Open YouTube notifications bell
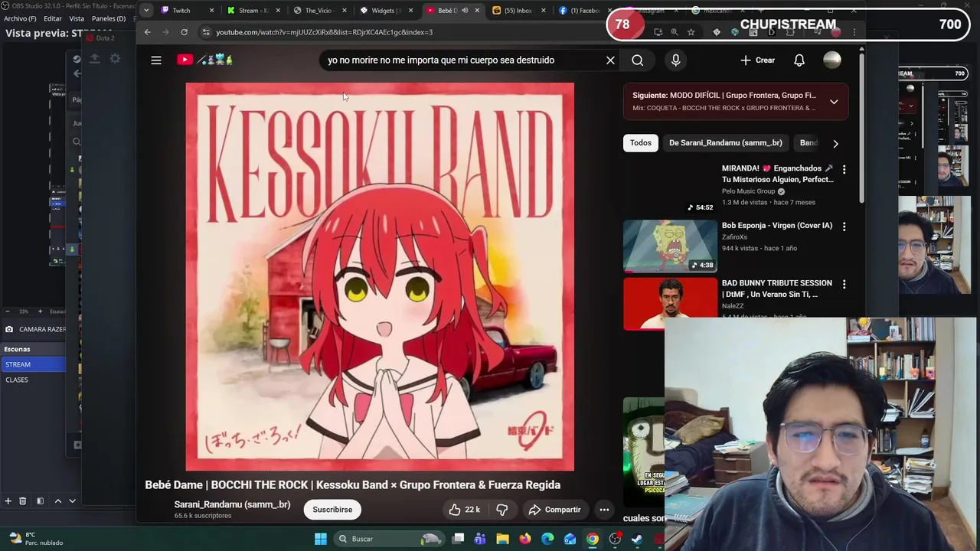980x551 pixels. pyautogui.click(x=799, y=60)
